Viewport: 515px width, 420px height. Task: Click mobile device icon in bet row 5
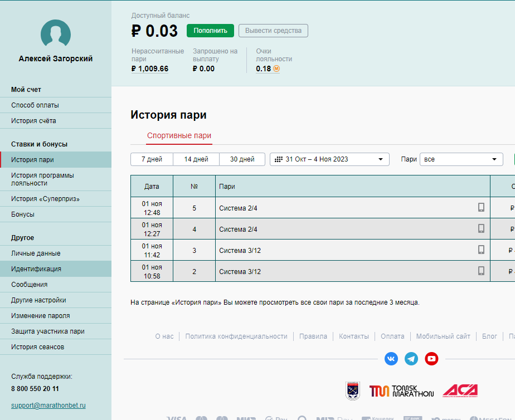click(481, 207)
